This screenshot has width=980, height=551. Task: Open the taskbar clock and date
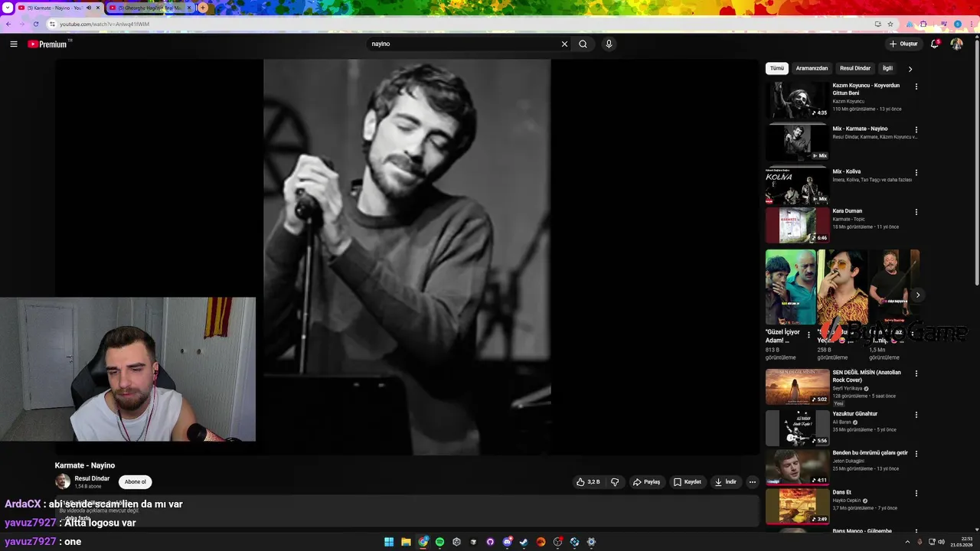tap(962, 542)
